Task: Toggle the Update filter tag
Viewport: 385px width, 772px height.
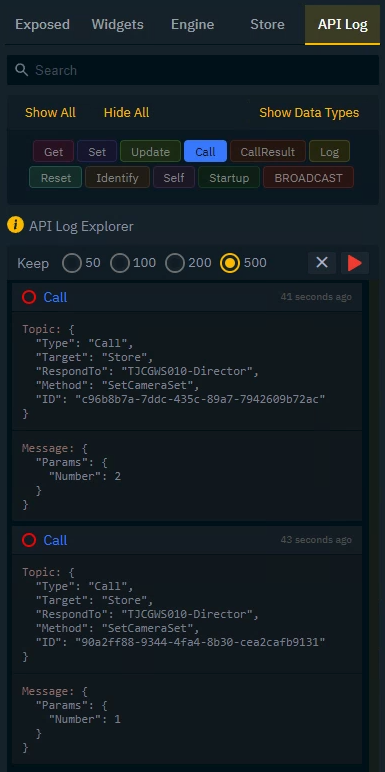Action: tap(150, 151)
